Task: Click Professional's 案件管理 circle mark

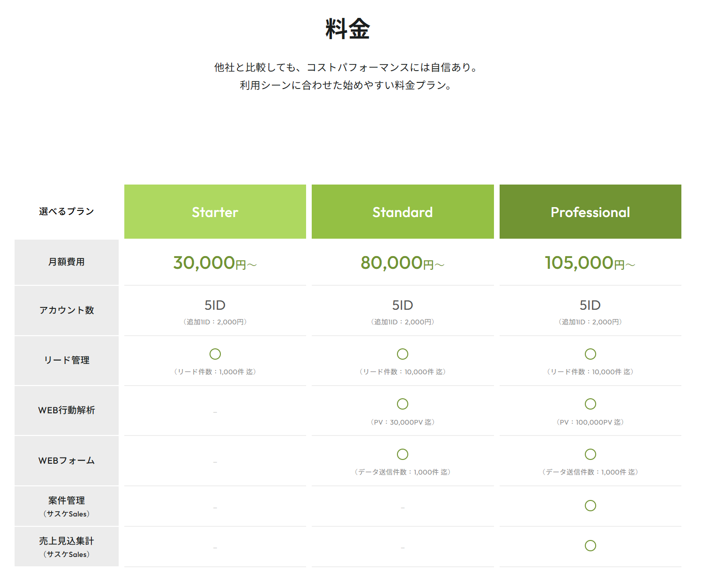Action: click(x=590, y=506)
